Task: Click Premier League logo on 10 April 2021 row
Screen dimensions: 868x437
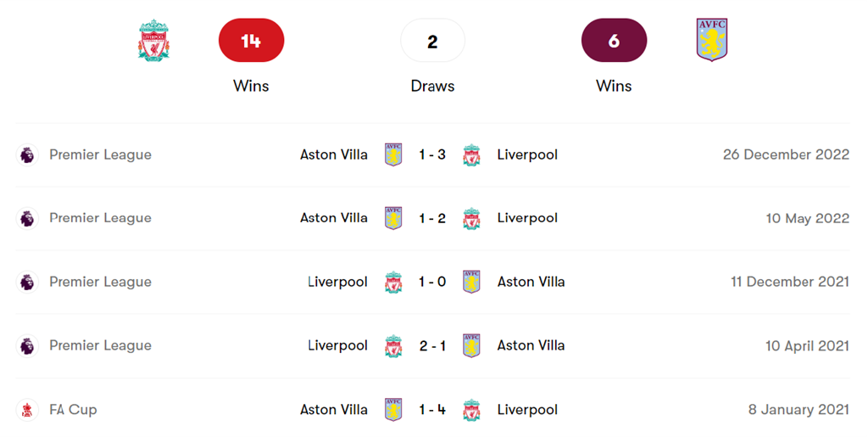Action: [x=27, y=345]
